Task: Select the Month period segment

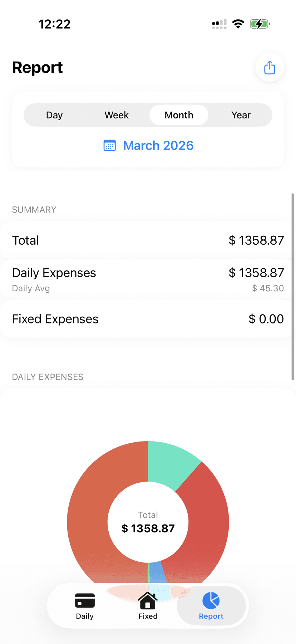Action: (179, 115)
